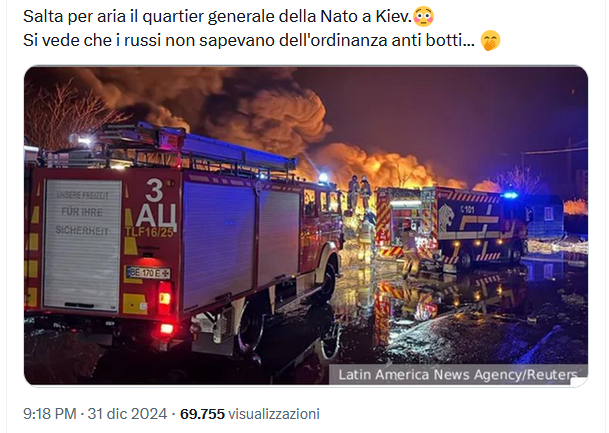The width and height of the screenshot is (609, 433).
Task: Click the TLF16/25 marking on the fire truck
Action: coord(149,232)
